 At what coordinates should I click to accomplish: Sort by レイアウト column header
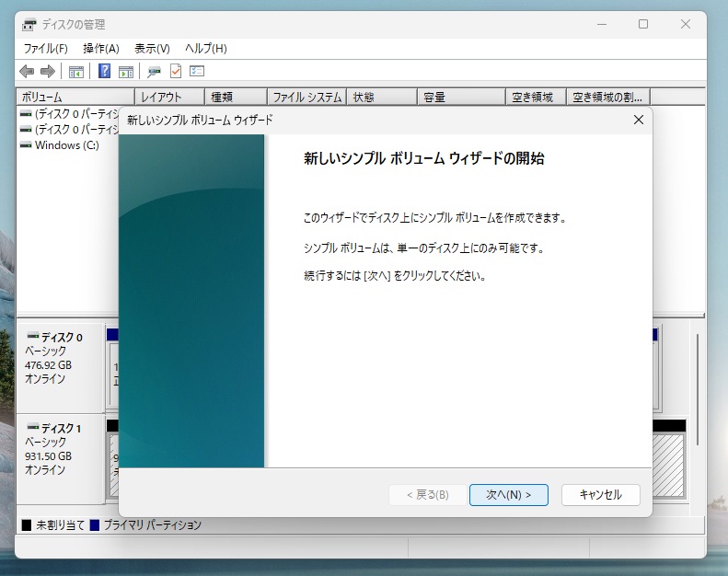point(169,97)
